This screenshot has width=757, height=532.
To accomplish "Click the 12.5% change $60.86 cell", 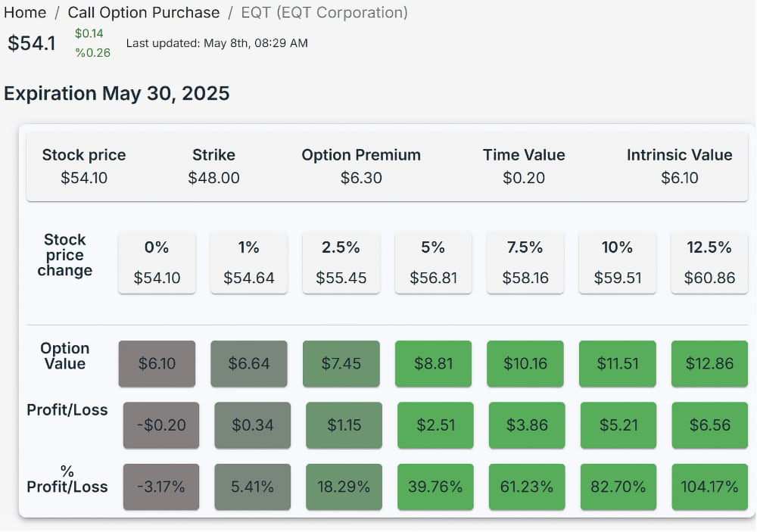I will click(x=709, y=263).
